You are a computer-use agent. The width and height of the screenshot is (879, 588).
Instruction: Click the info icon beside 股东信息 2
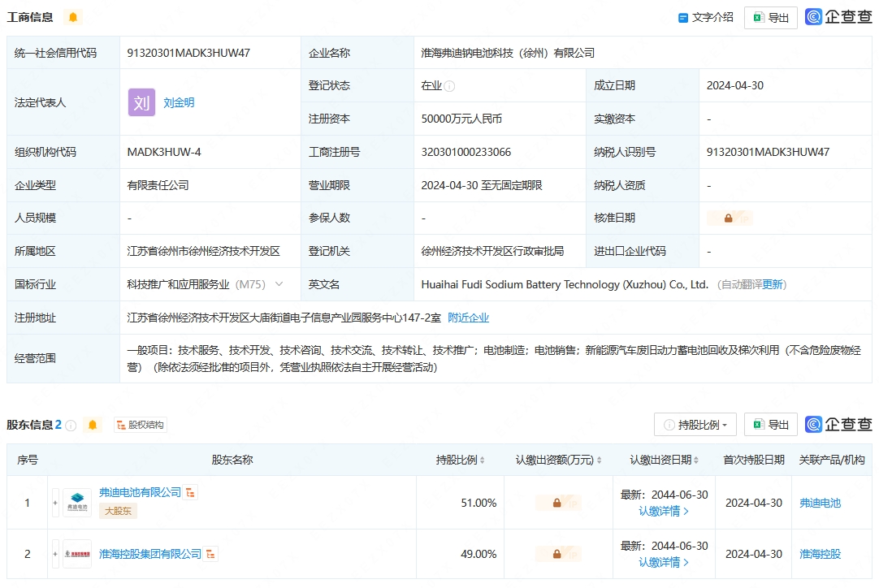click(x=71, y=426)
